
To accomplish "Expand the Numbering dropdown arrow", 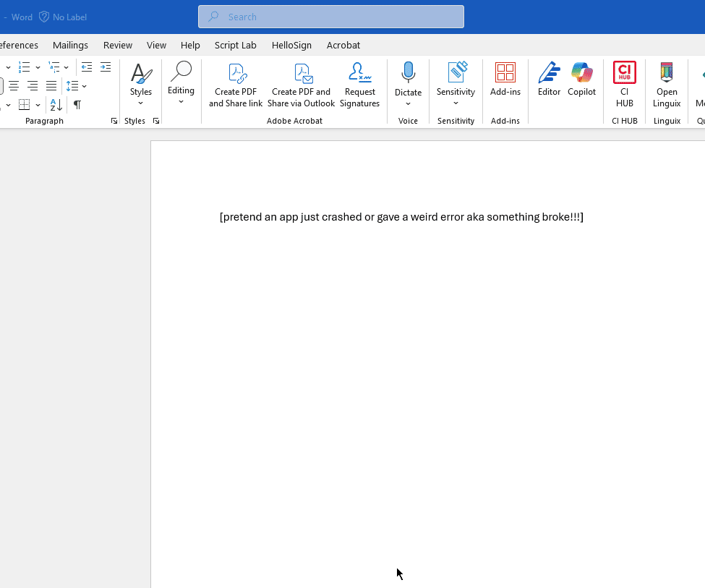I will (x=38, y=67).
